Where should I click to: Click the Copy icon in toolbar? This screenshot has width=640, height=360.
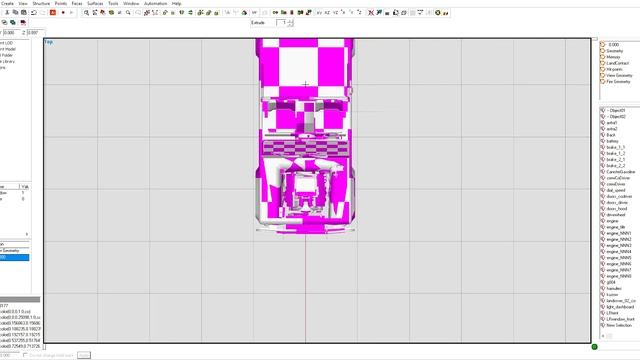pos(16,13)
